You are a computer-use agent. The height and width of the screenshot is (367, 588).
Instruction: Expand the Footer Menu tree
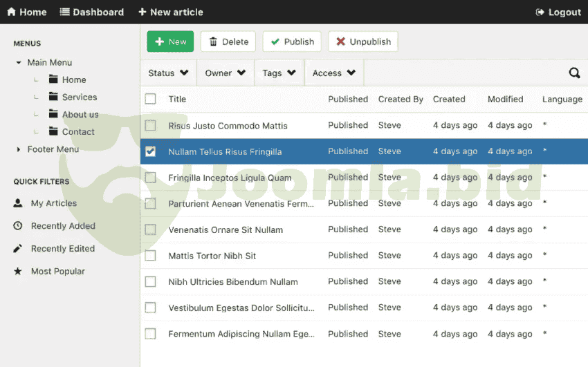click(19, 149)
